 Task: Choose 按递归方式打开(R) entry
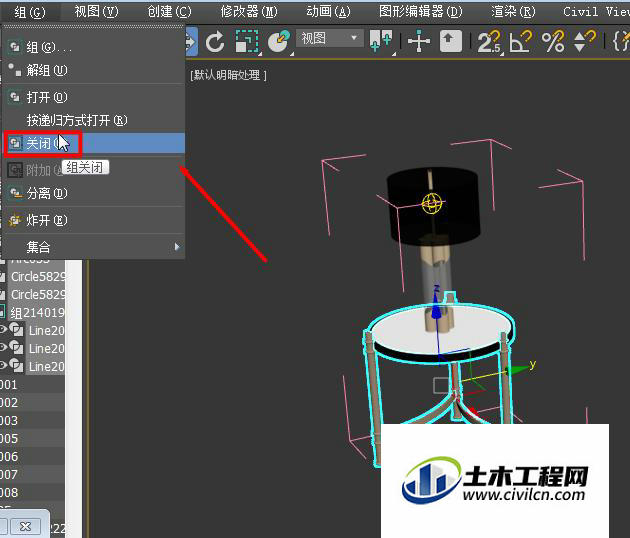coord(94,120)
